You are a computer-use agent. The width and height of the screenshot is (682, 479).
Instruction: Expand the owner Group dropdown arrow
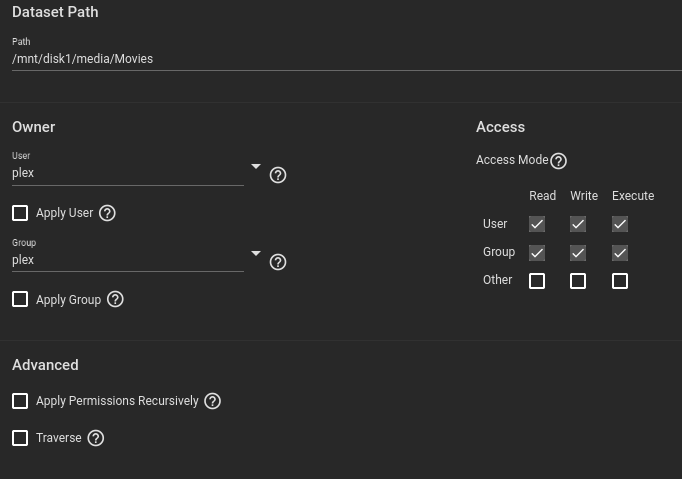point(255,254)
